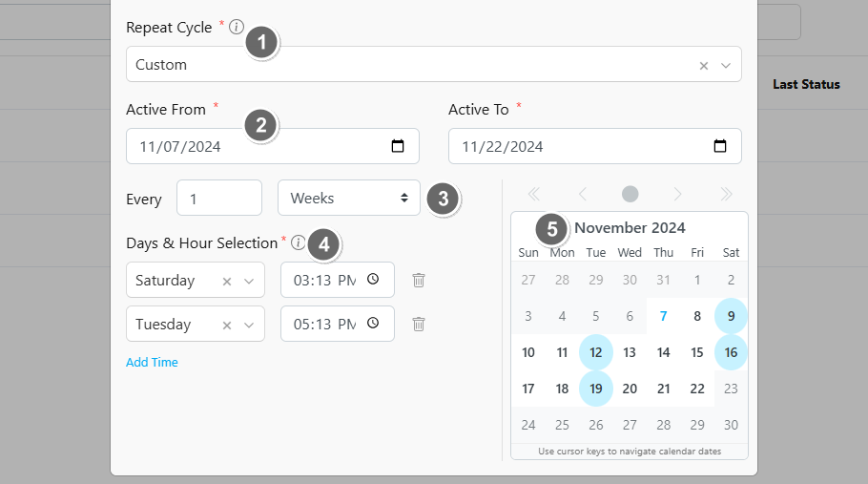
Task: Click the current month dot button
Action: tap(630, 194)
